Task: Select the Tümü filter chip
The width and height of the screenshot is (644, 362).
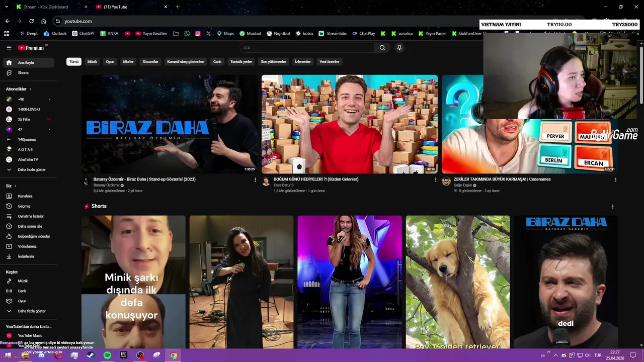Action: coord(74,62)
